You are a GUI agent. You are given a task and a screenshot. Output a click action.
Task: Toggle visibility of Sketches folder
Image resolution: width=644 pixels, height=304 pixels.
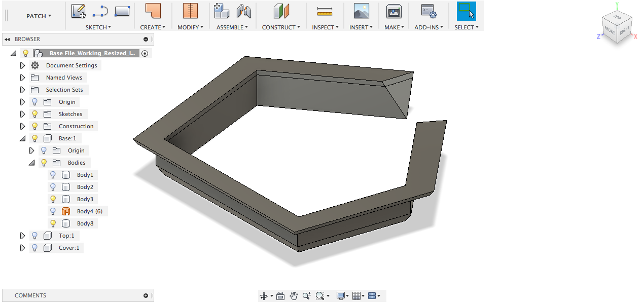34,114
